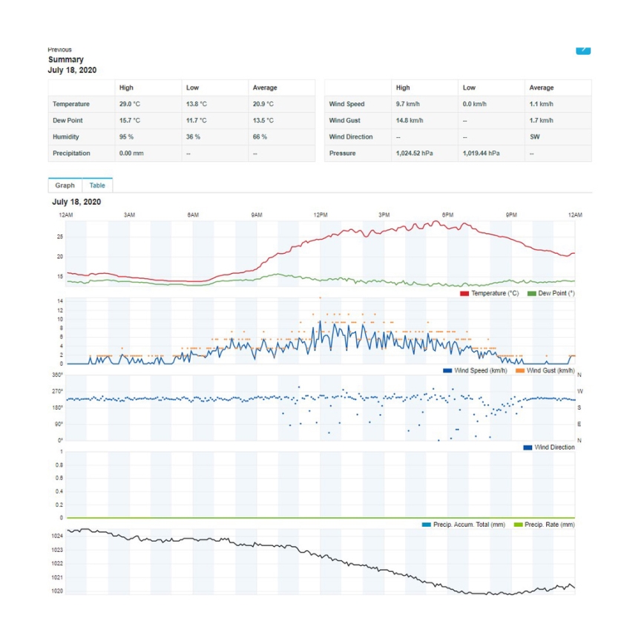The width and height of the screenshot is (644, 644).
Task: Click the Previous link above Summary
Action: 59,50
